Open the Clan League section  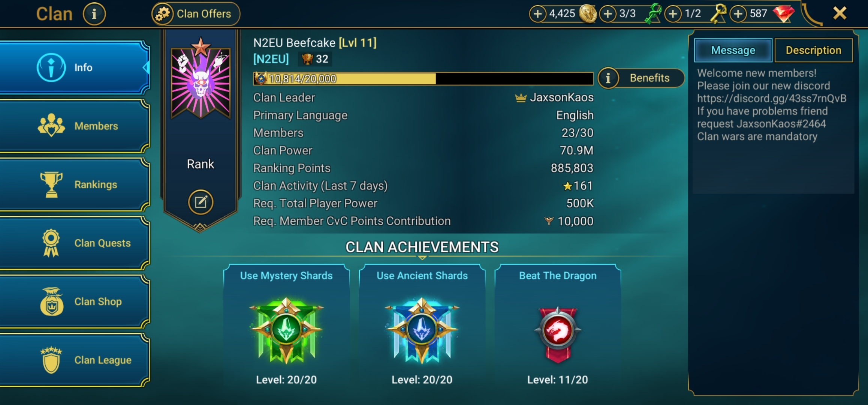(74, 360)
